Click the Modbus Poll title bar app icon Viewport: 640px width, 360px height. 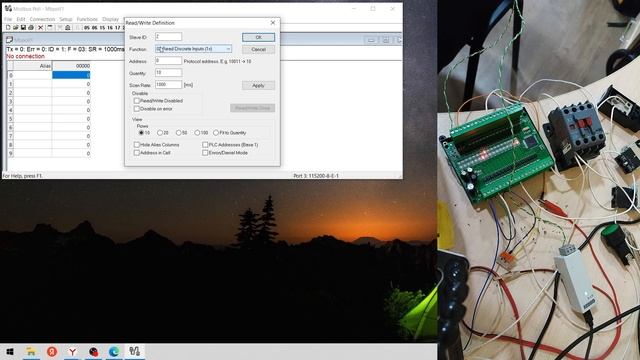tap(8, 9)
